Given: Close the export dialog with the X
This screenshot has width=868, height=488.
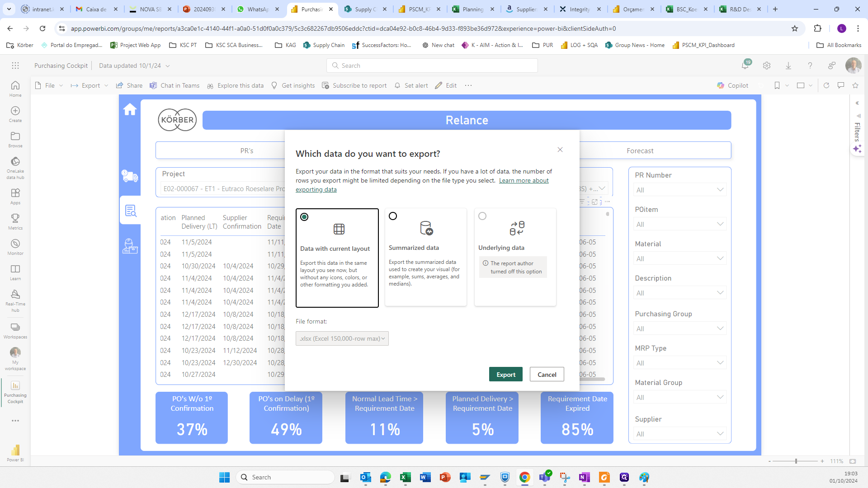Looking at the screenshot, I should click(x=560, y=150).
